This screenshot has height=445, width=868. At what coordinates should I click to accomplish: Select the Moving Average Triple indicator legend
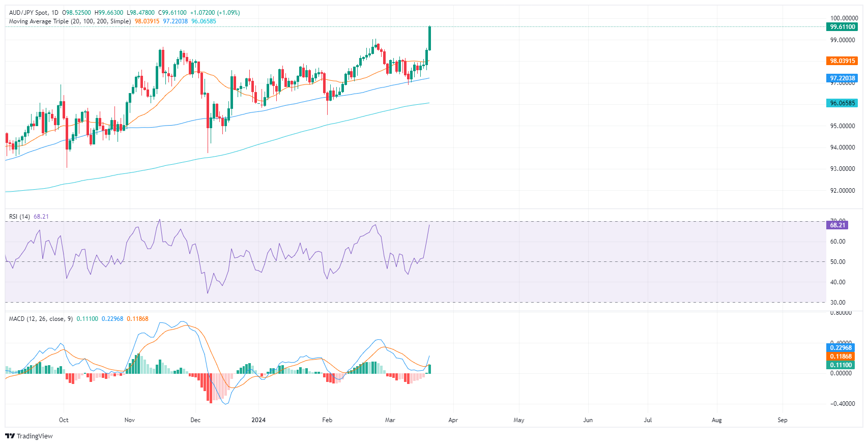pyautogui.click(x=70, y=21)
